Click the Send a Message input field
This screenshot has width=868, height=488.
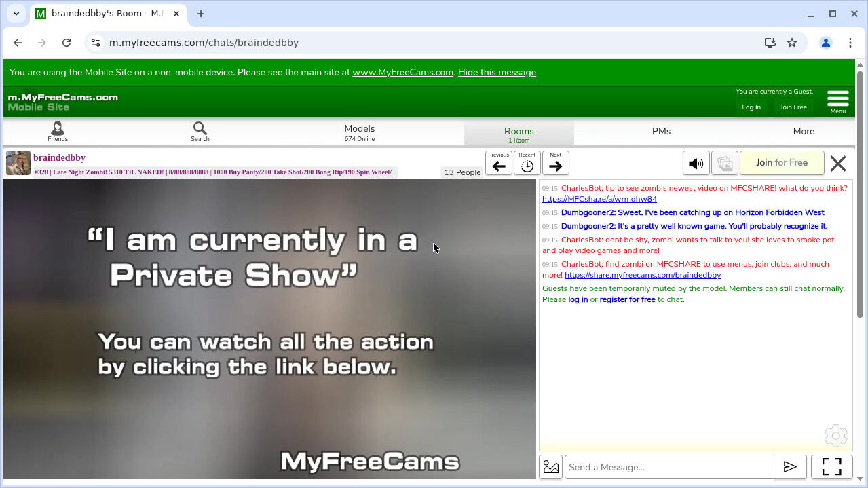(669, 467)
